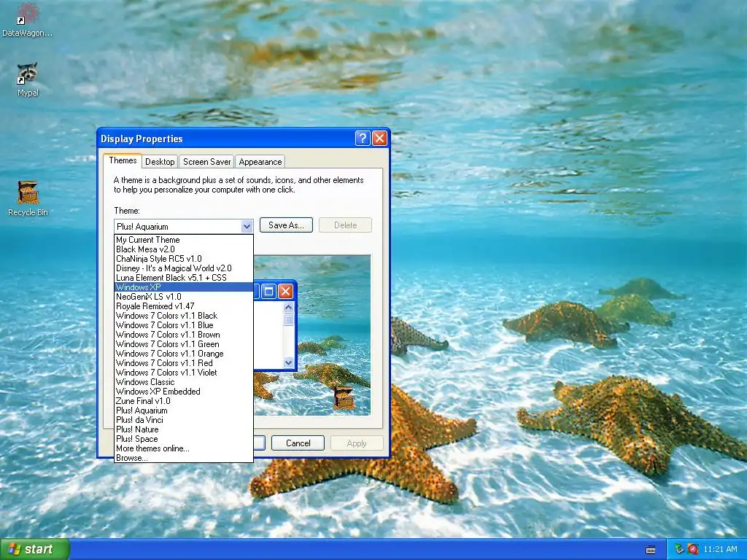The image size is (747, 560).
Task: Click the first system tray icon beside the clock
Action: pyautogui.click(x=679, y=549)
